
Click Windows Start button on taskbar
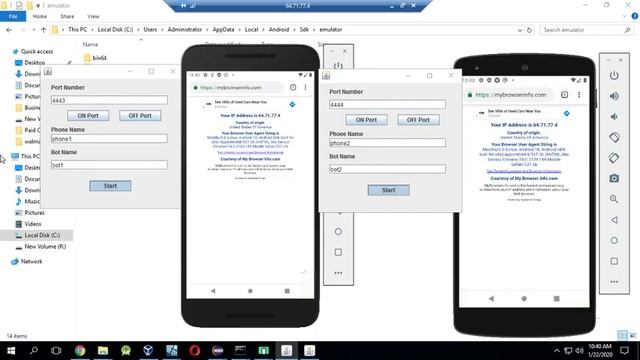tap(11, 351)
